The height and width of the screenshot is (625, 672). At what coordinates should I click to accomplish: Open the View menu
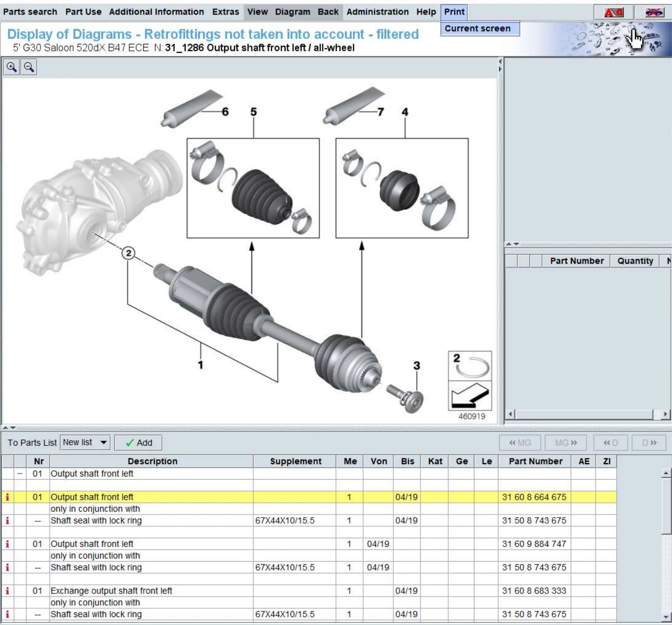click(257, 12)
